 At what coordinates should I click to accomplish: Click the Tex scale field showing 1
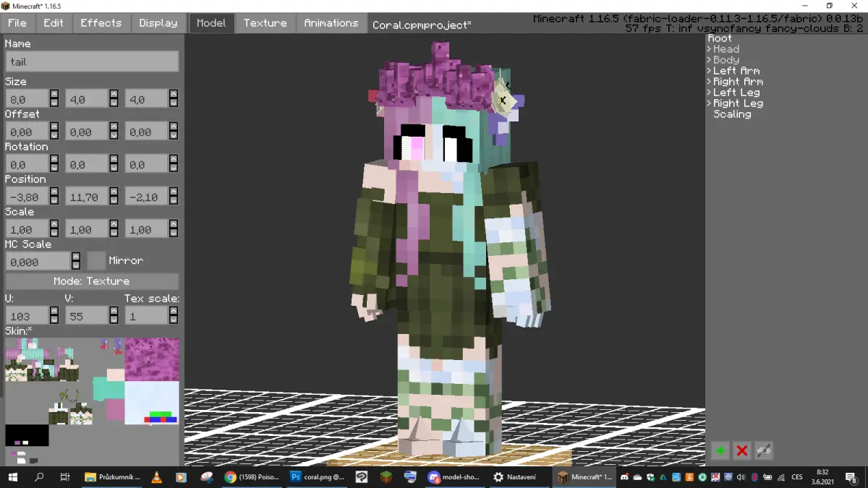147,315
